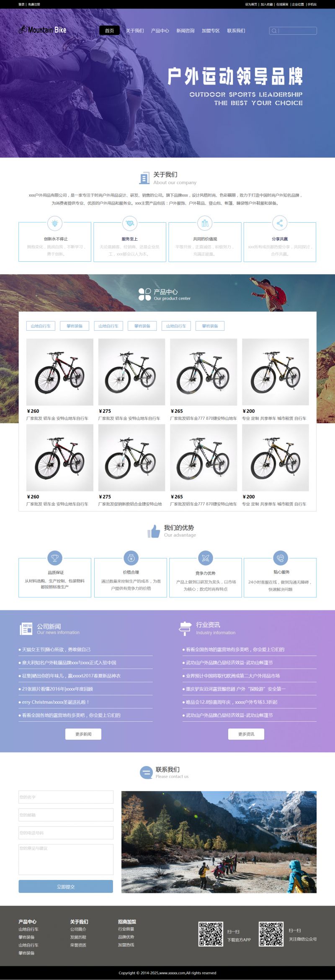Click the trophy icon above 品质保证

[55, 558]
